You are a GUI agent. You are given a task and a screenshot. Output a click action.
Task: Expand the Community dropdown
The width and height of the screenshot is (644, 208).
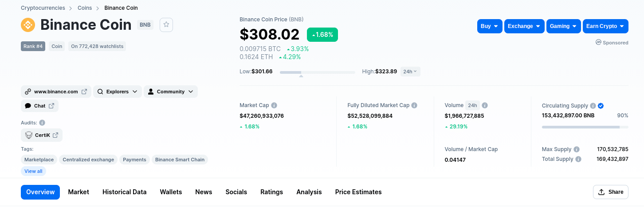pos(171,92)
